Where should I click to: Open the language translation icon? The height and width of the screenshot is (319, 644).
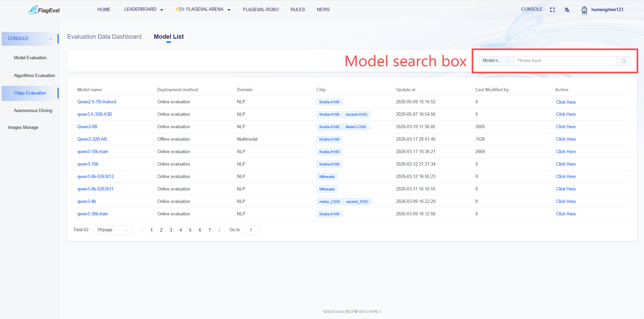[x=567, y=10]
